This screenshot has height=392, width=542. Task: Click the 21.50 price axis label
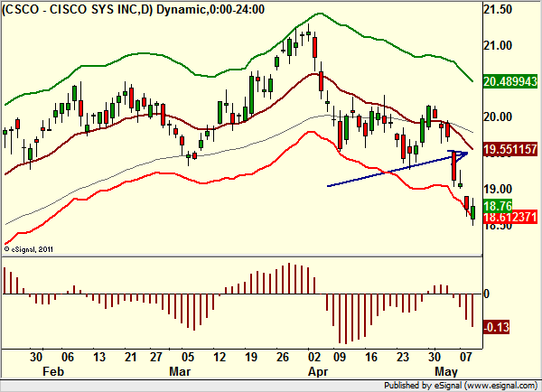(x=498, y=10)
